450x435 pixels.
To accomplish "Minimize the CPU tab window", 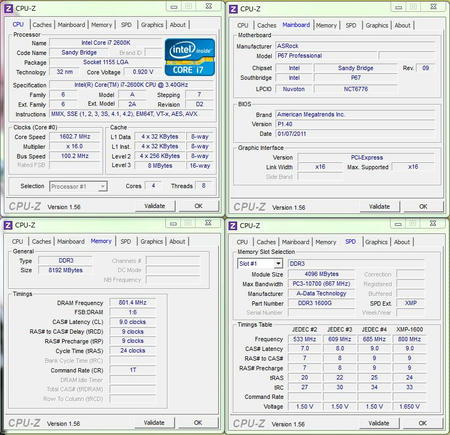I will (174, 6).
